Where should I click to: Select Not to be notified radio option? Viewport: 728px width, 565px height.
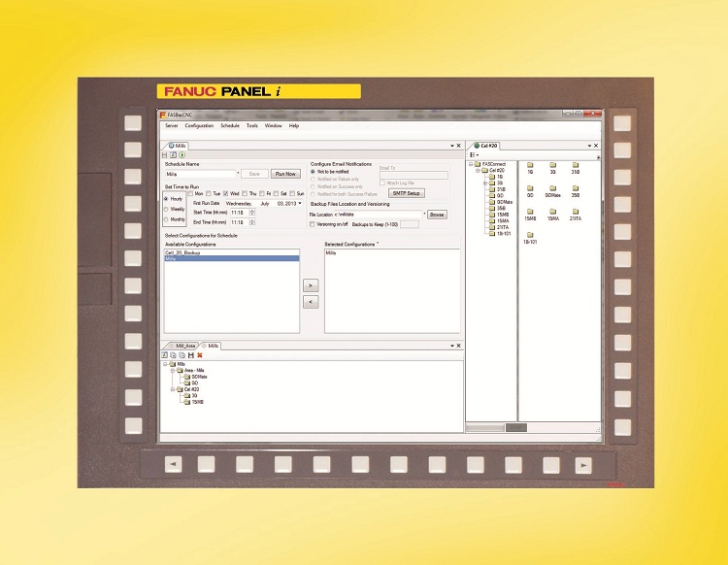[313, 172]
